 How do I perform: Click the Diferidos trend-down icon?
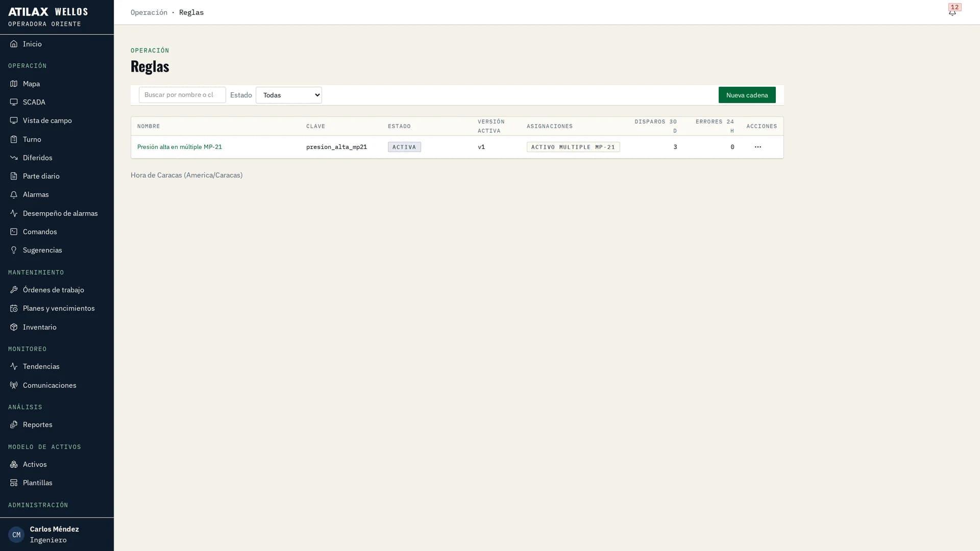coord(14,158)
